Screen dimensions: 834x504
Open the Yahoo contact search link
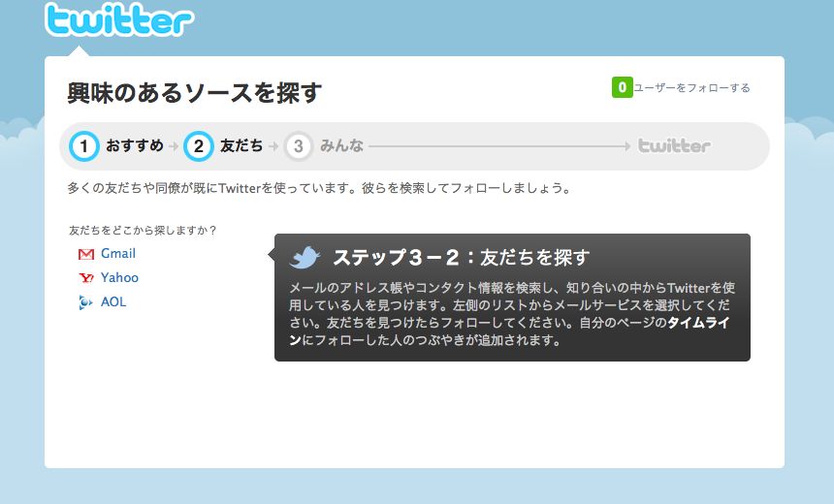[x=119, y=277]
